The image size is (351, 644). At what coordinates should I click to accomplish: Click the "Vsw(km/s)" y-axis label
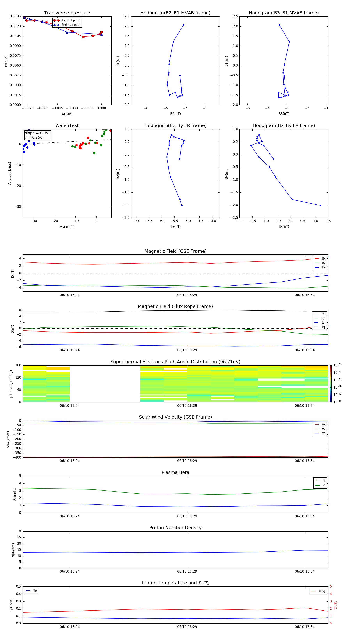(x=8, y=439)
